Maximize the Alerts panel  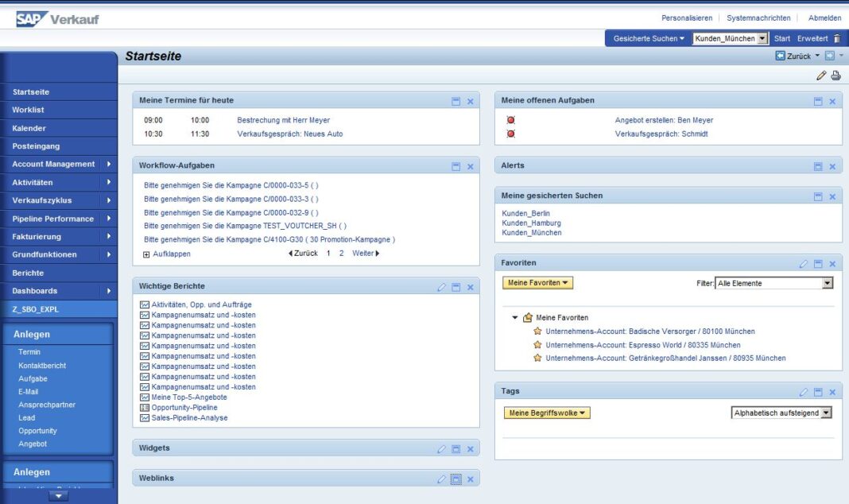818,166
